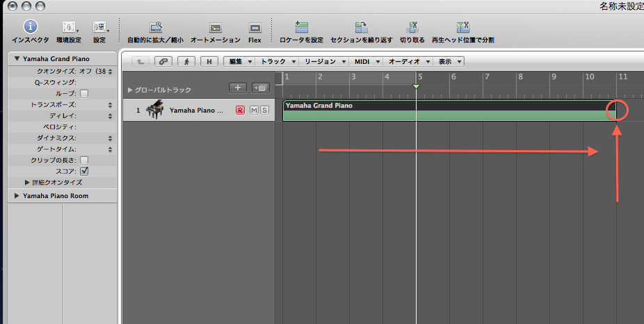This screenshot has width=644, height=324.
Task: Toggle record enable R on piano track
Action: 240,110
